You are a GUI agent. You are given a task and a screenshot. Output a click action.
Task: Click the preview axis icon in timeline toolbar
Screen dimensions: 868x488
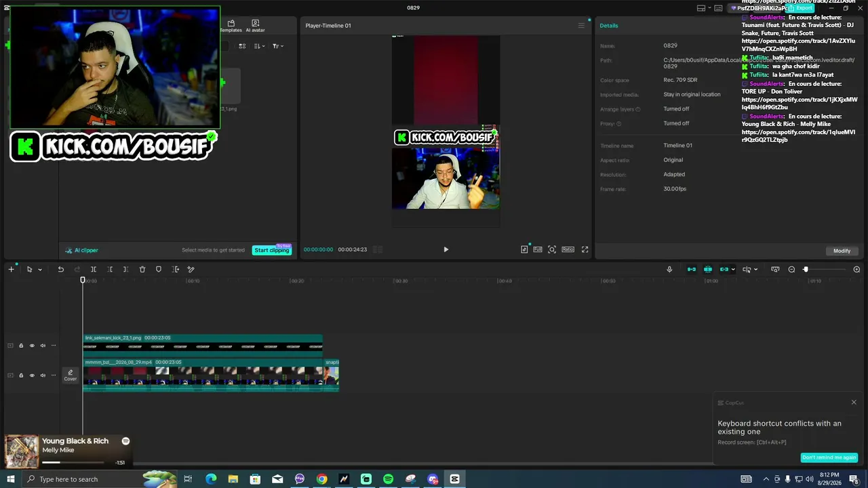(747, 269)
